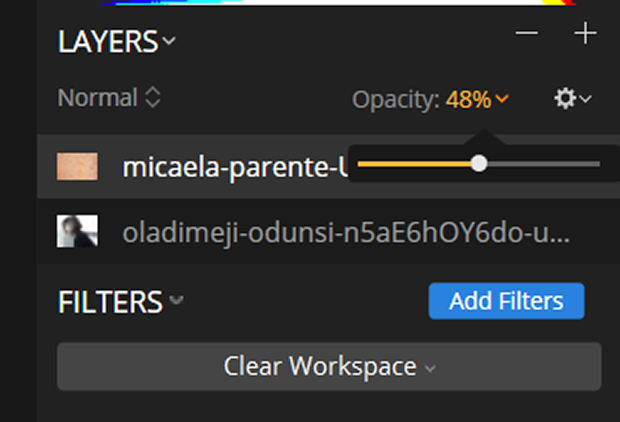Click the up-down arrows beside Normal

click(x=153, y=97)
